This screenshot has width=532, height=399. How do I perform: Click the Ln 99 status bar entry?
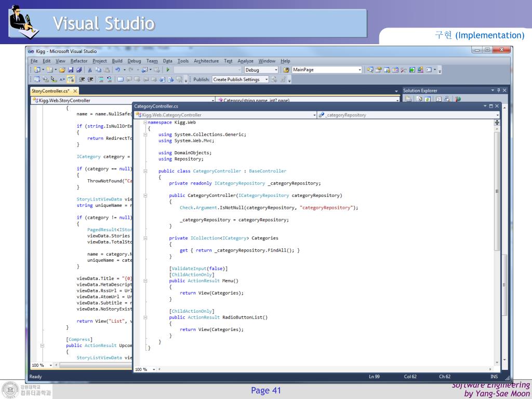point(374,377)
